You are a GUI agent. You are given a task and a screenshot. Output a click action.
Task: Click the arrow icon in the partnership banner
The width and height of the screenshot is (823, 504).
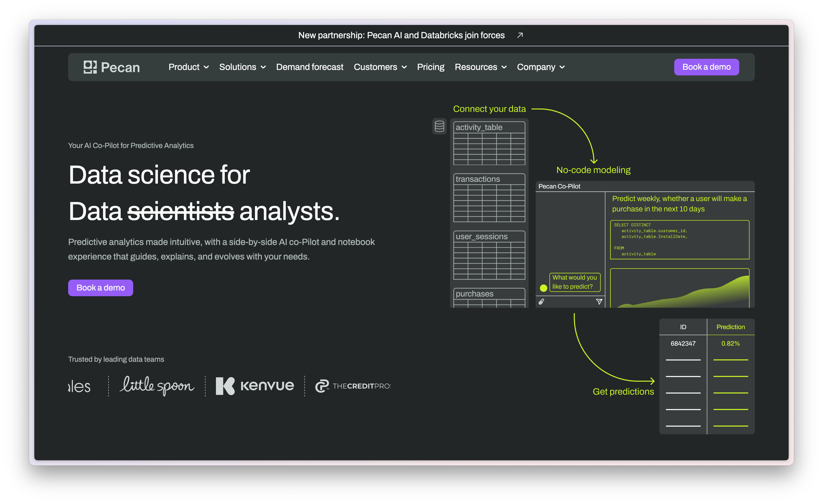(x=520, y=35)
